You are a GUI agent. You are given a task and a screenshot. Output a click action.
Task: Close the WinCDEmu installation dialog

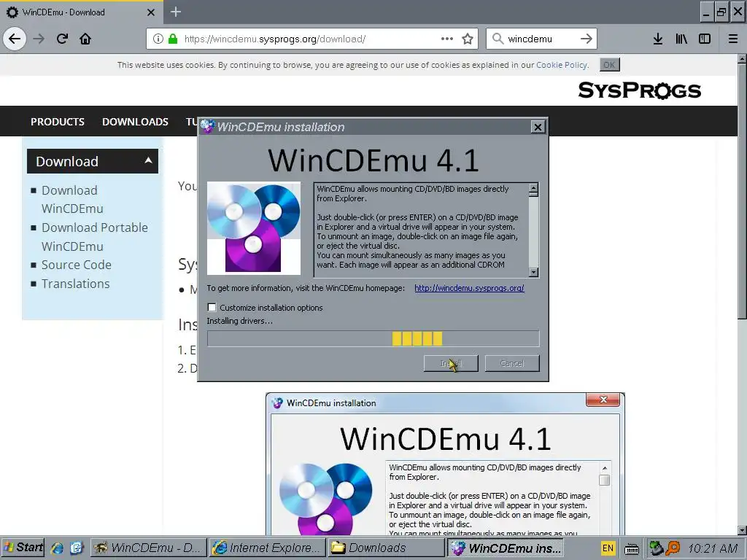pos(538,127)
